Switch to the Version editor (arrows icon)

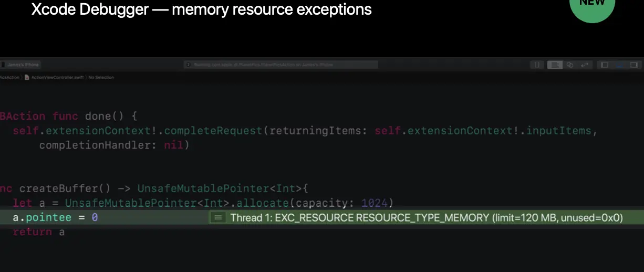click(585, 65)
